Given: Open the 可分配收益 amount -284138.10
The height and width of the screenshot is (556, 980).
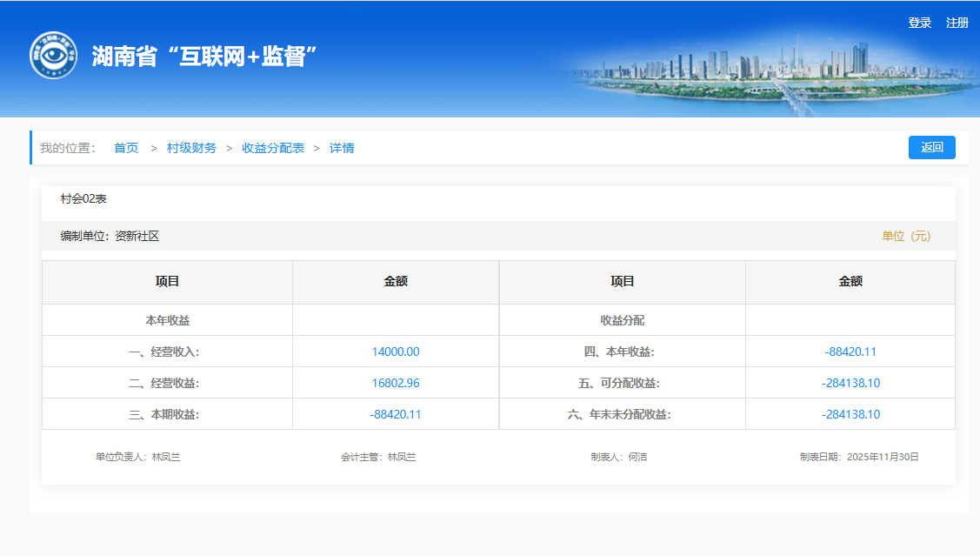Looking at the screenshot, I should (850, 383).
